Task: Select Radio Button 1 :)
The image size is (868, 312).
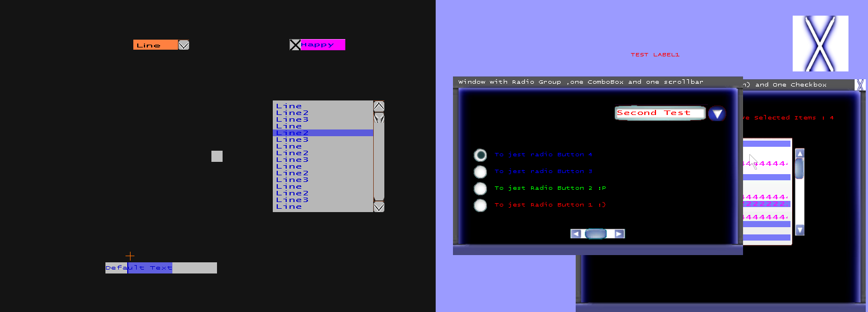Action: [480, 205]
